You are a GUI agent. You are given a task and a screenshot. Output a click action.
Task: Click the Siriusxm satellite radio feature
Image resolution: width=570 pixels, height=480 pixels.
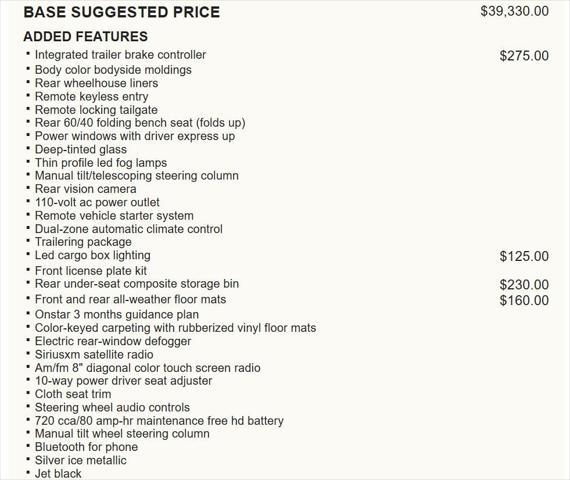coord(94,355)
